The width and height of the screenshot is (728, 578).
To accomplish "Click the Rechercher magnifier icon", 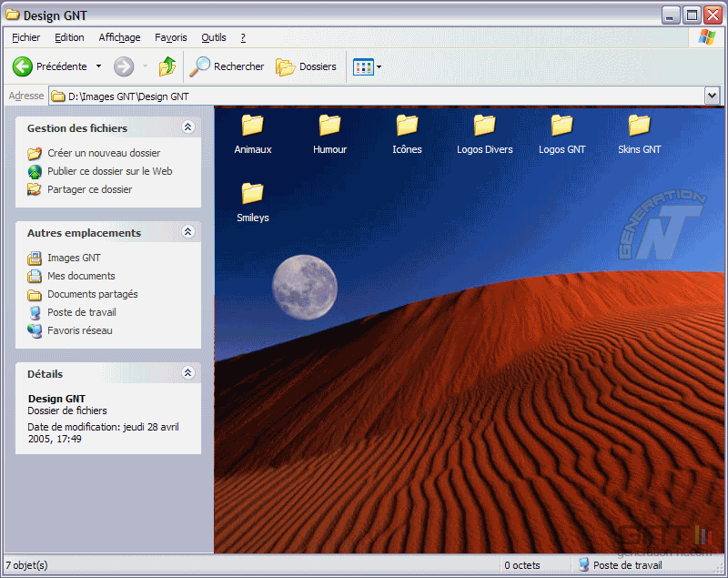I will tap(200, 66).
